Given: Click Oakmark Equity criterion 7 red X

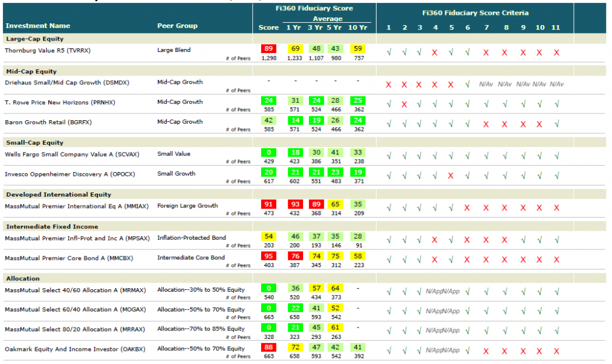Looking at the screenshot, I should click(x=486, y=351).
